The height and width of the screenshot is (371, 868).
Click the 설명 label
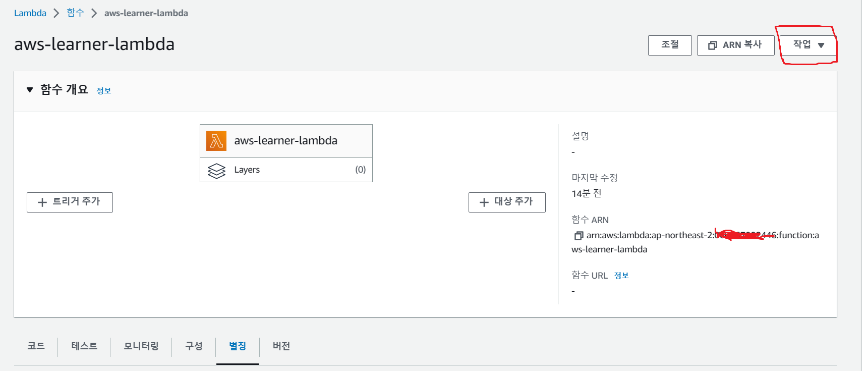[580, 136]
